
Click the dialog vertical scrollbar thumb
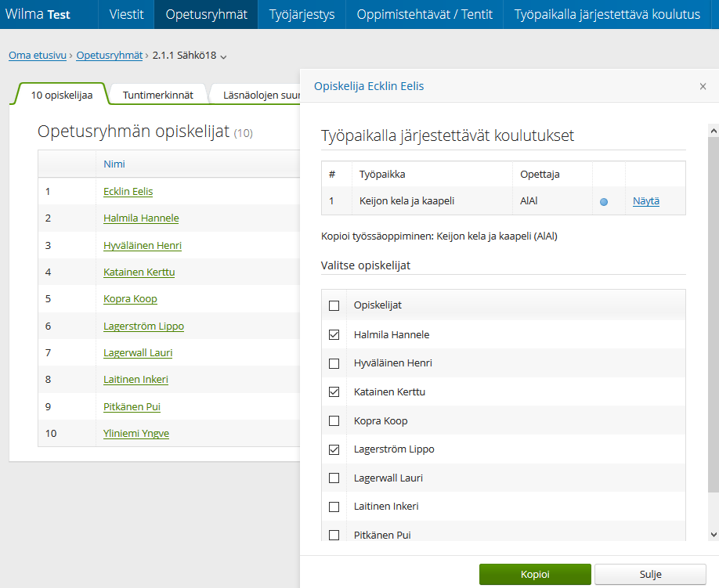coord(713,316)
